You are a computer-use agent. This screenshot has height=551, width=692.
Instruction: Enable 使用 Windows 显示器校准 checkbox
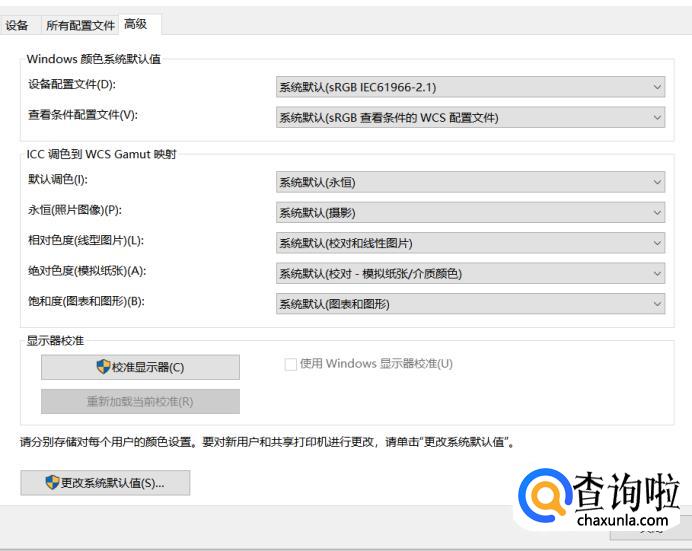[x=291, y=364]
